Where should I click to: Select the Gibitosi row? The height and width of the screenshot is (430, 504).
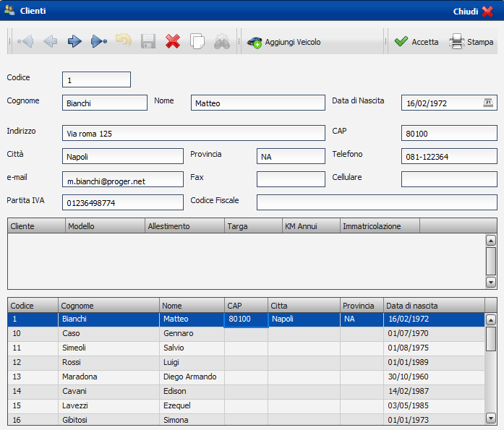pos(246,419)
